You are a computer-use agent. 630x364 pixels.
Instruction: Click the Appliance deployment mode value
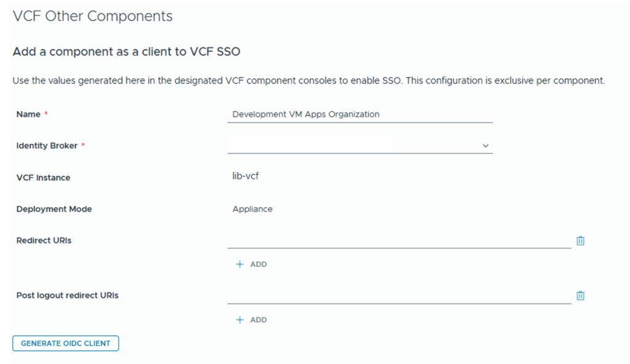click(252, 209)
